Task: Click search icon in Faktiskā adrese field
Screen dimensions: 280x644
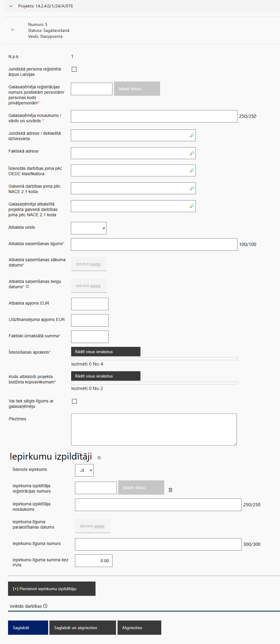Action: coord(192,153)
